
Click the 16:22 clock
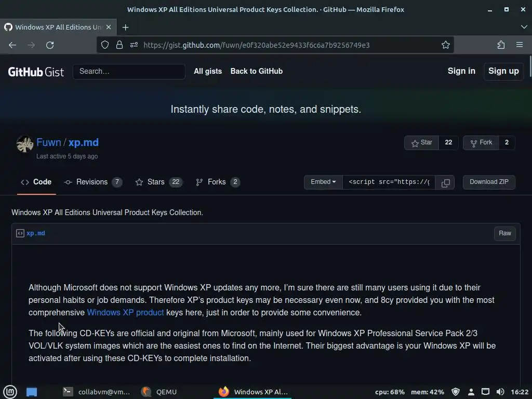click(520, 392)
